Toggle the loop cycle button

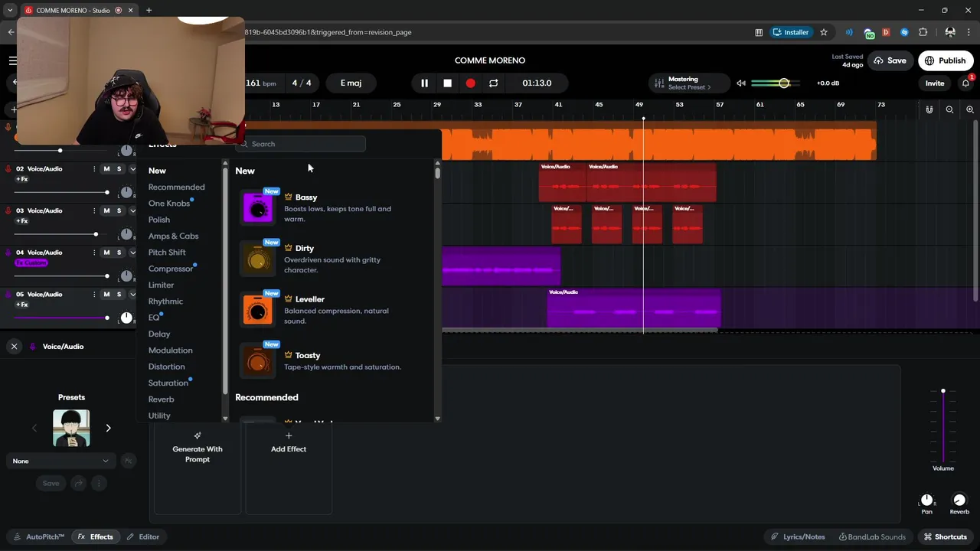pyautogui.click(x=493, y=83)
